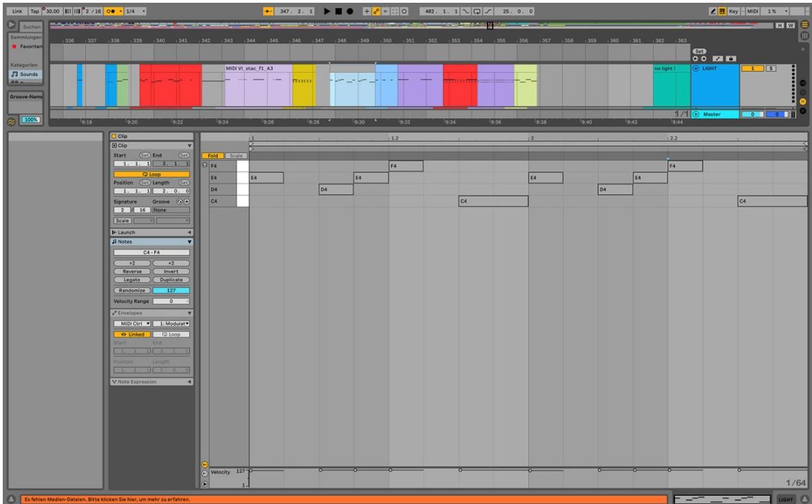Viewport: 812px width, 504px height.
Task: Click the Re-enable Automation arrow icon
Action: click(x=385, y=11)
